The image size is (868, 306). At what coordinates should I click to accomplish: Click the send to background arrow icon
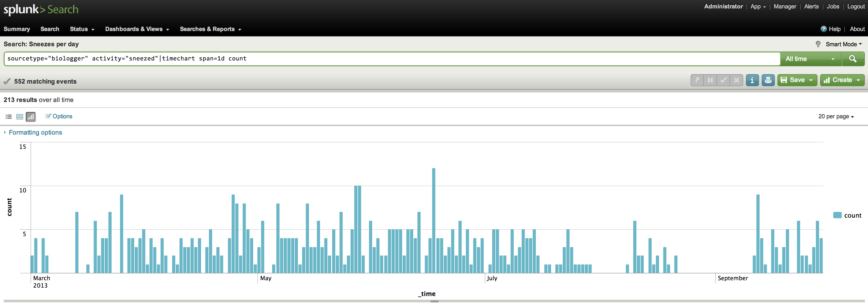(x=697, y=80)
